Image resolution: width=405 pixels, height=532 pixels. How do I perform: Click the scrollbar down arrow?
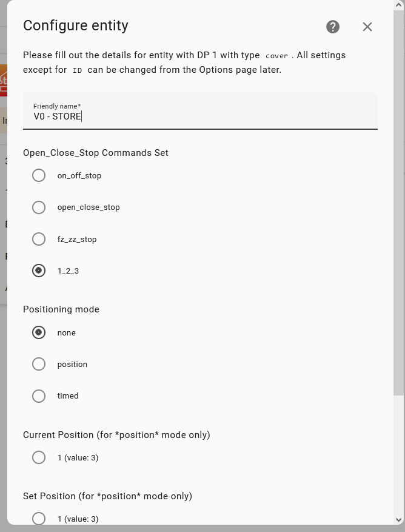tap(398, 520)
